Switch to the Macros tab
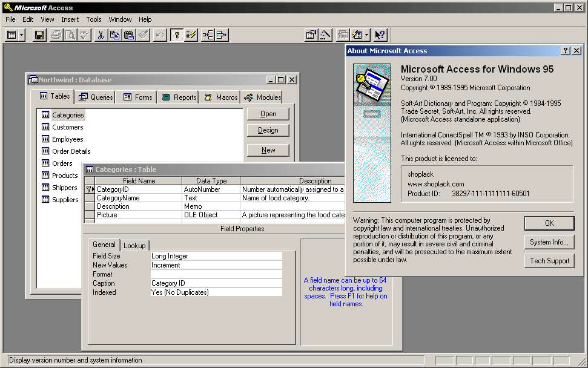The image size is (588, 368). (x=221, y=97)
